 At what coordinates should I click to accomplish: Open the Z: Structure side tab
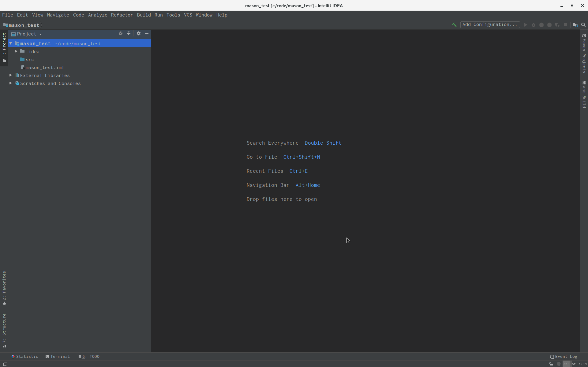[4, 331]
